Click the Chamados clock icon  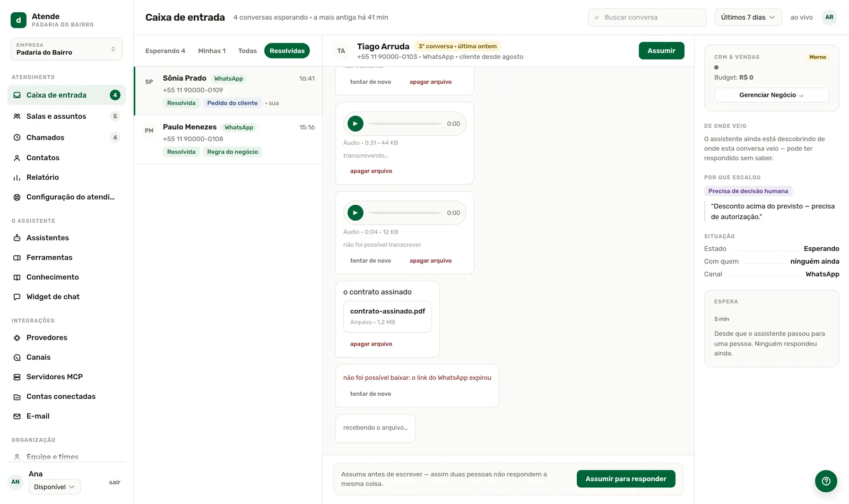point(17,137)
